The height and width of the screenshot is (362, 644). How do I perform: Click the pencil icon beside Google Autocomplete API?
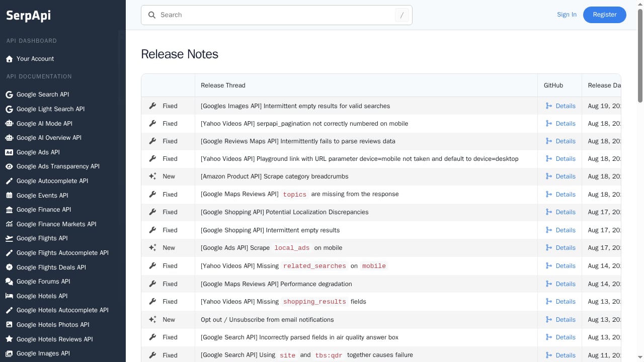pos(9,181)
